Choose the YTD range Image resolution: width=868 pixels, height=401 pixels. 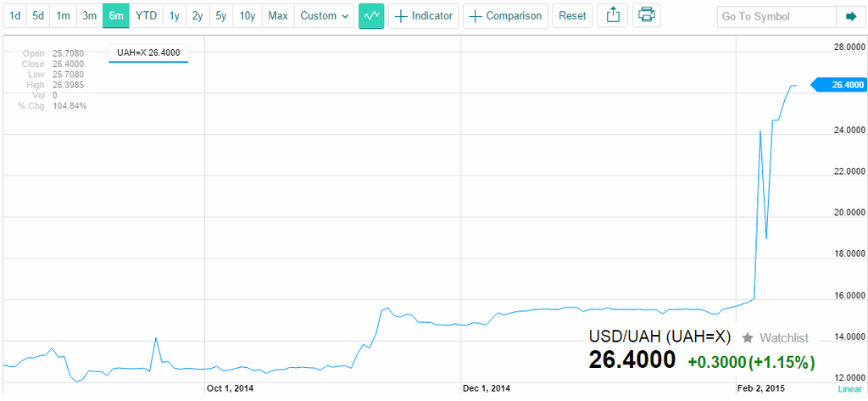[146, 16]
